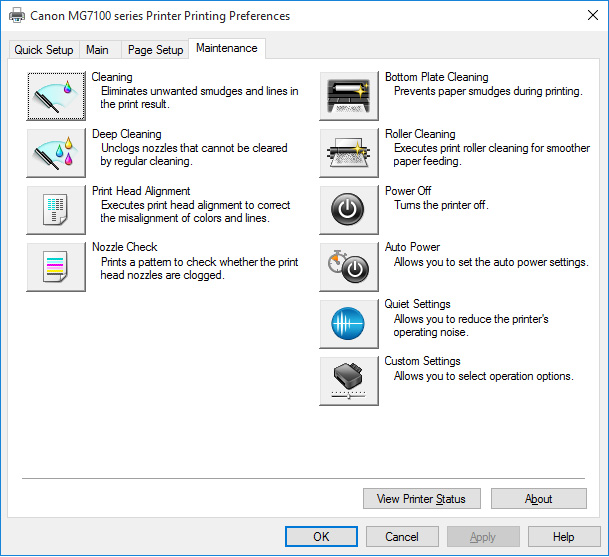Confirm with the OK button
Viewport: 609px width, 557px height.
coord(321,537)
